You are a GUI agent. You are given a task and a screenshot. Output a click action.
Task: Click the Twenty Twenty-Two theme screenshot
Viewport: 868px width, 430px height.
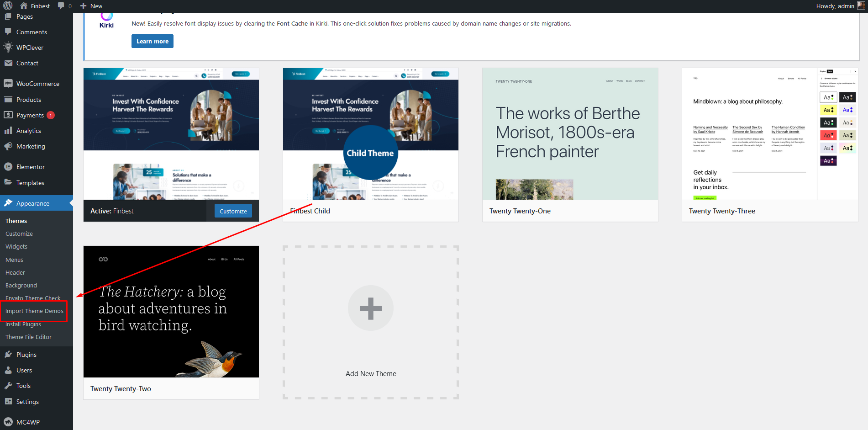171,312
